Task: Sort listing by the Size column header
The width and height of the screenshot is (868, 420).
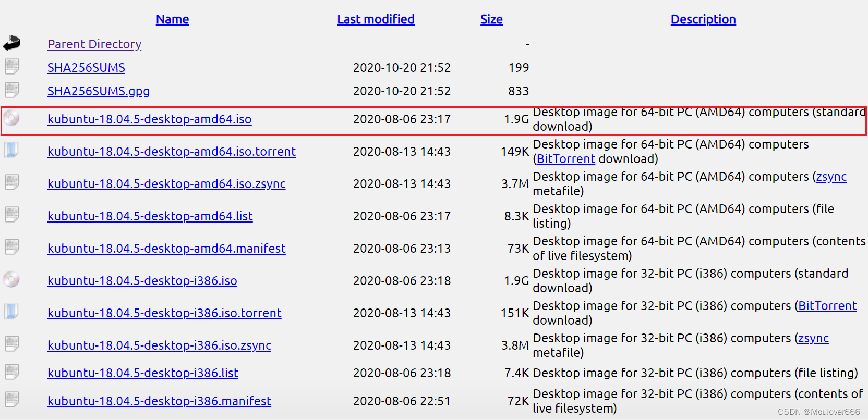Action: pos(491,19)
